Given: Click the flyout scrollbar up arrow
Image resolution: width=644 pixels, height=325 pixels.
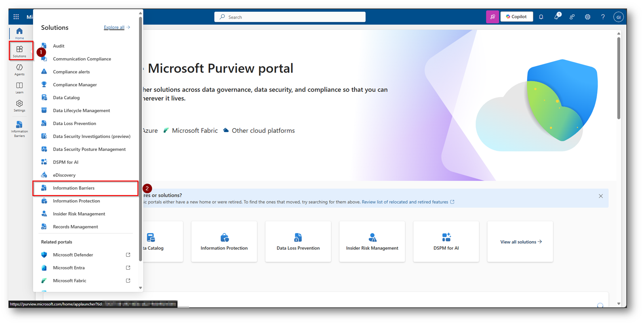Looking at the screenshot, I should [x=140, y=13].
